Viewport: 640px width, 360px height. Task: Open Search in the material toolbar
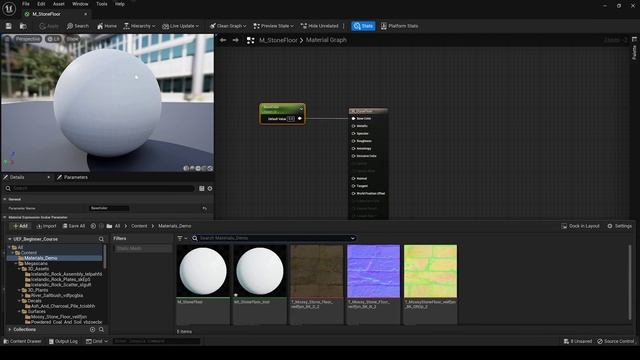(x=78, y=26)
